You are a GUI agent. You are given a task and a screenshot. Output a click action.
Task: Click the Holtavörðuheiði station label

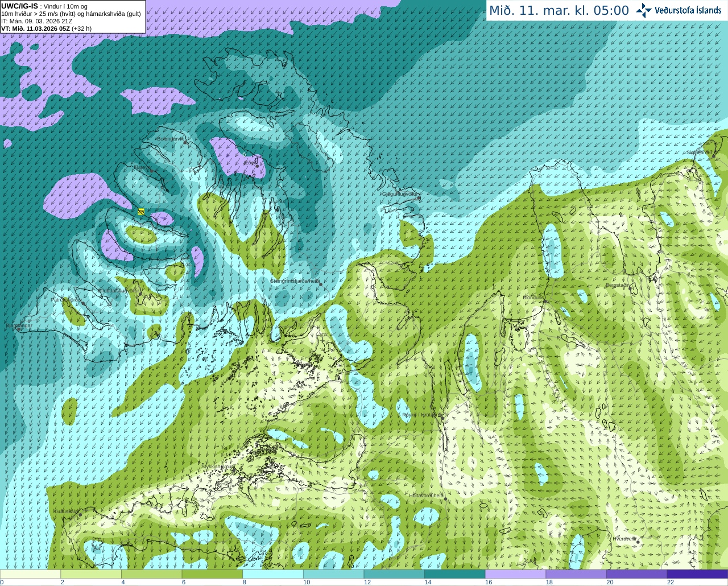coord(427,496)
